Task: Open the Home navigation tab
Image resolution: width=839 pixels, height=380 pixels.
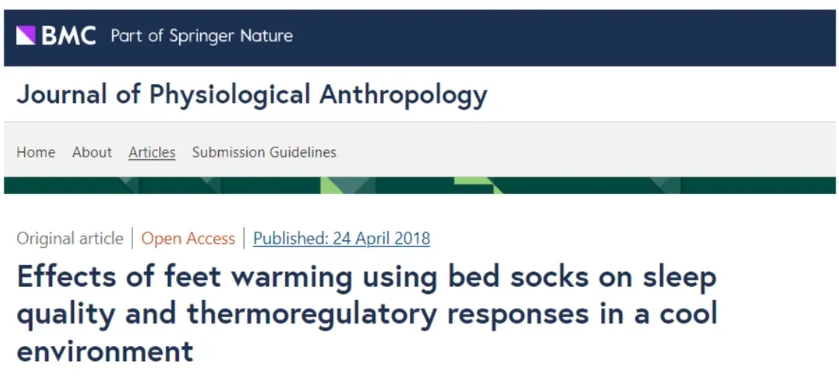Action: tap(36, 153)
